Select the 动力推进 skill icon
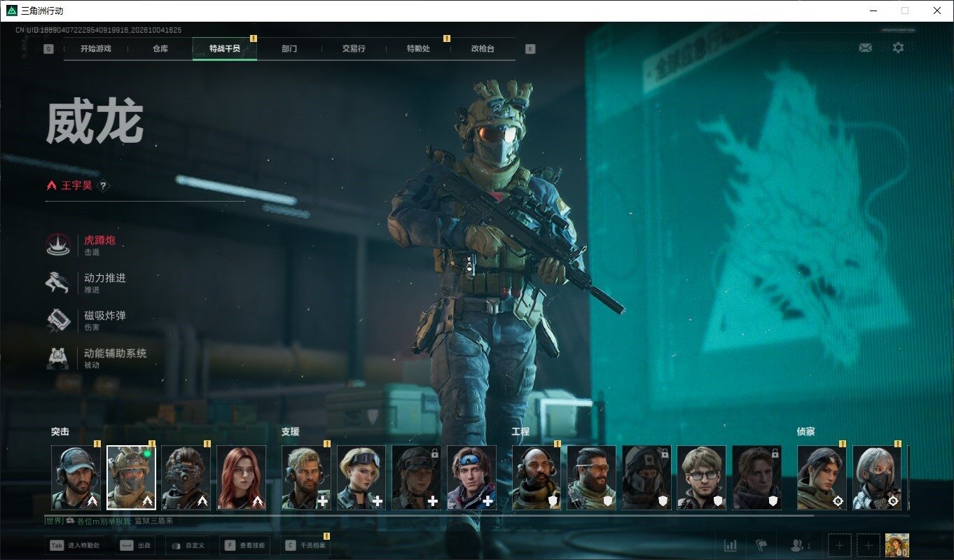 [x=57, y=282]
